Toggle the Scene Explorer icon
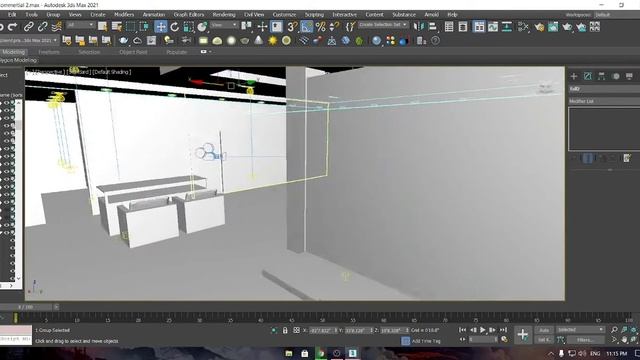640x360 pixels. (x=449, y=27)
